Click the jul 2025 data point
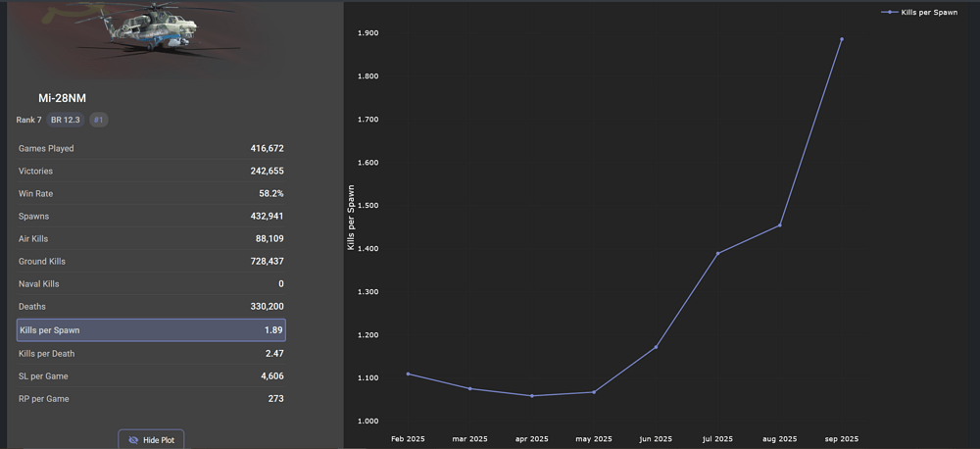 (x=717, y=253)
